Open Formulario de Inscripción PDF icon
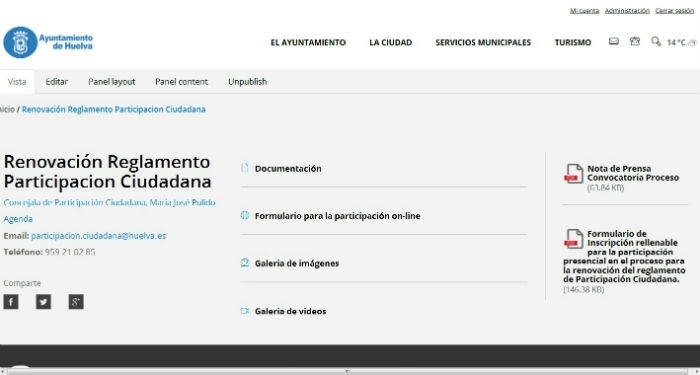The height and width of the screenshot is (375, 700). click(574, 239)
